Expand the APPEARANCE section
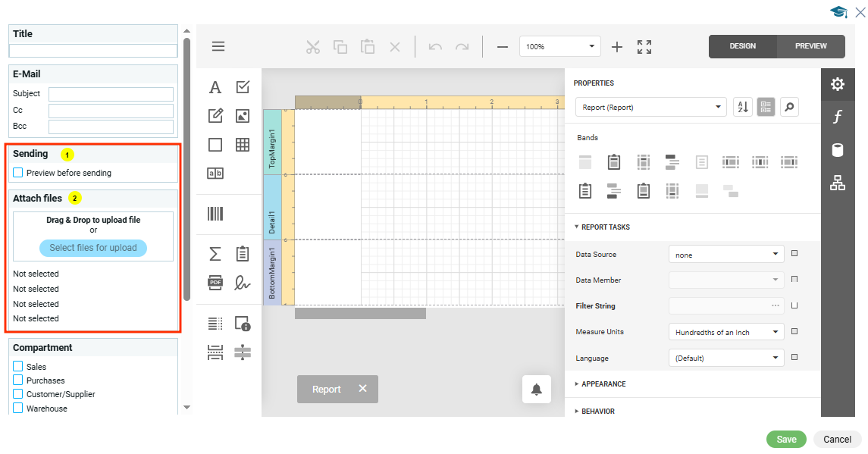The image size is (868, 454). 603,384
